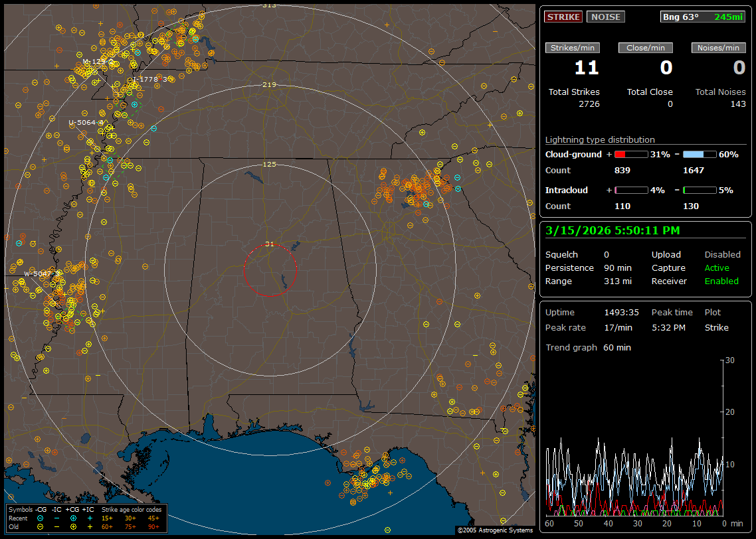Click the old positive IC plus symbol in legend
The width and height of the screenshot is (756, 539).
[x=89, y=526]
